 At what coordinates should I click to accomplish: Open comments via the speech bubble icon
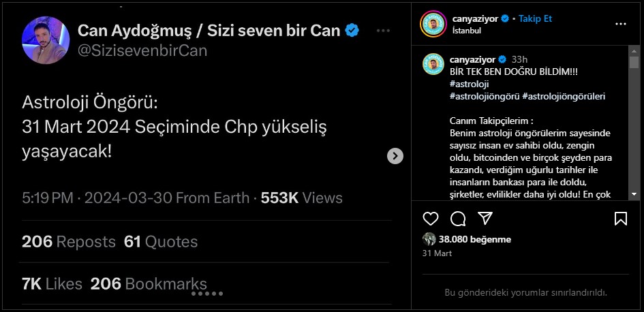point(458,218)
